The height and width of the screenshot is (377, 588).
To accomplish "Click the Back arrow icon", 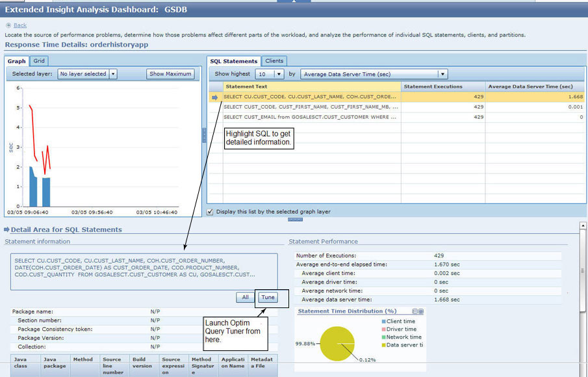I will [8, 25].
